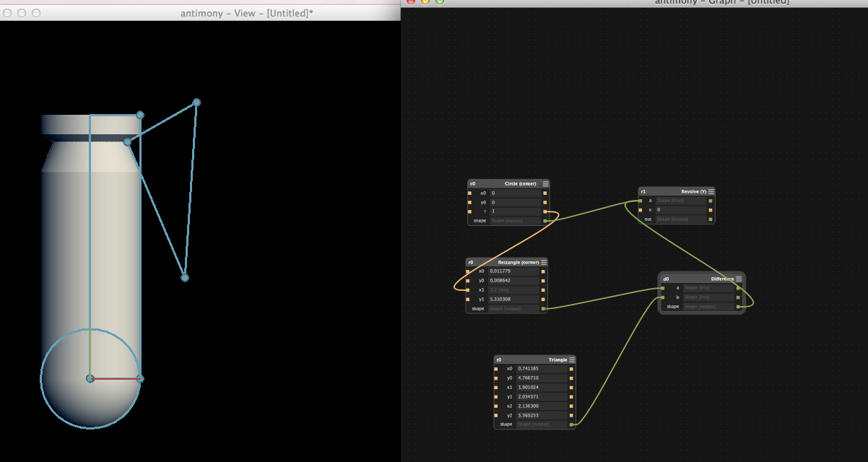Screen dimensions: 868x462
Task: Click the circle radius handle point in View
Action: (140, 378)
